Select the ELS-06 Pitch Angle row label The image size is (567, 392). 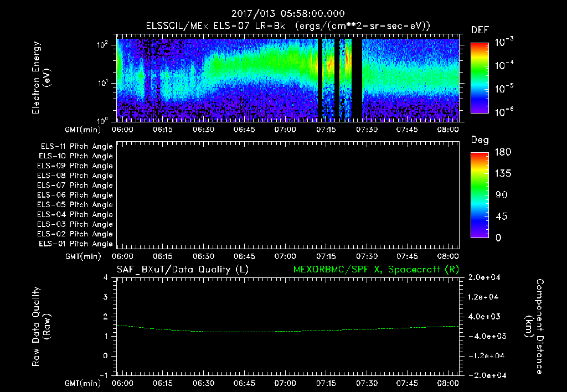point(75,195)
